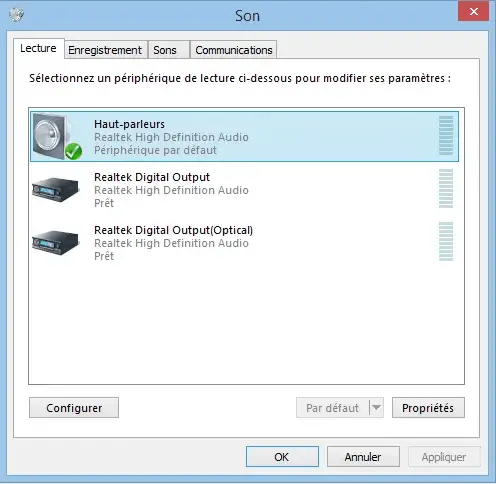The height and width of the screenshot is (484, 496).
Task: Click the Realtek Digital Output level meter
Action: (446, 188)
